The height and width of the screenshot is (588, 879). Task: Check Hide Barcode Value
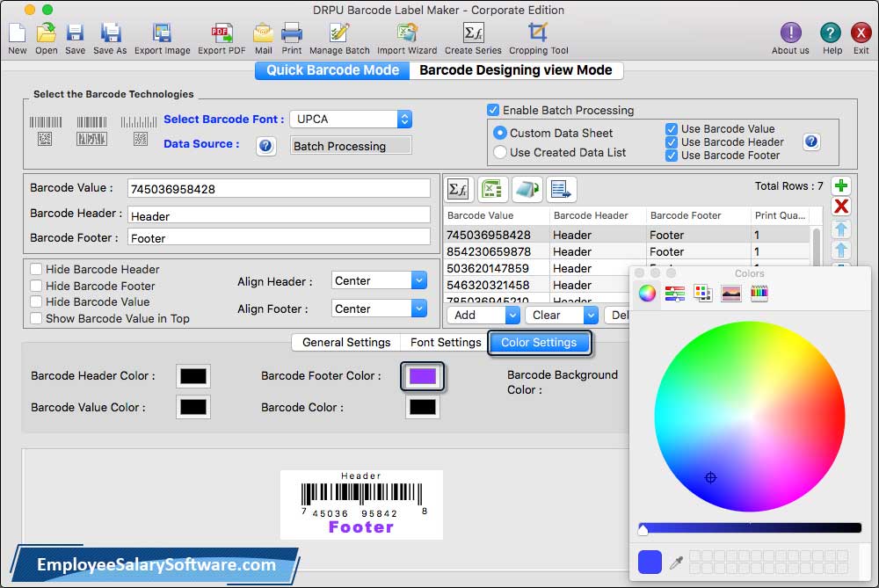(x=36, y=301)
